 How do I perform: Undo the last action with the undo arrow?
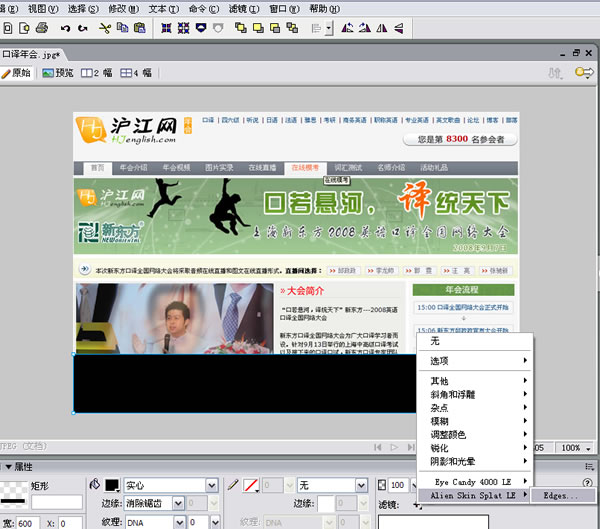65,28
